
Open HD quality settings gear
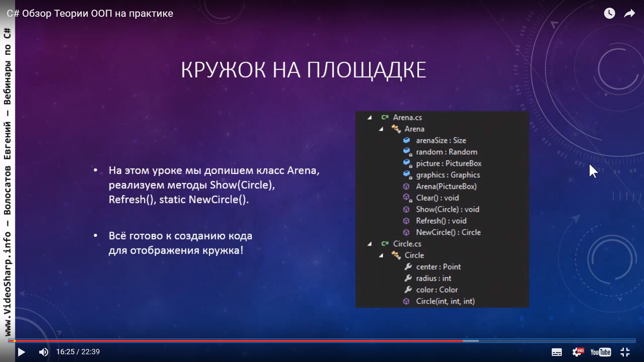click(x=578, y=352)
